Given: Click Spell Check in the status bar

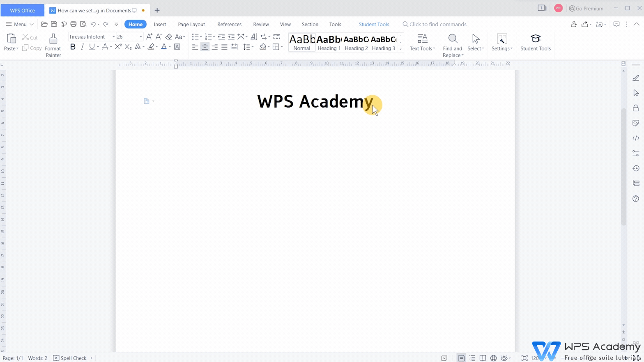Looking at the screenshot, I should coord(70,358).
